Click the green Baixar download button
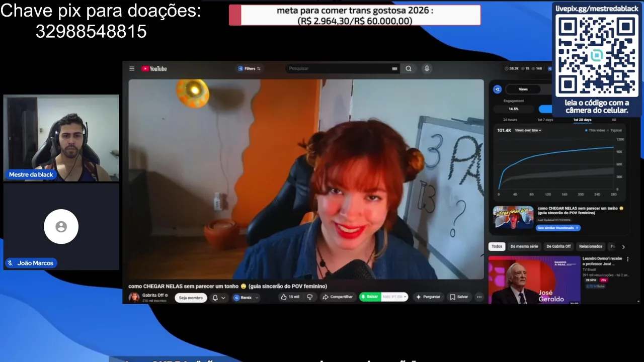Image resolution: width=644 pixels, height=362 pixels. 370,297
